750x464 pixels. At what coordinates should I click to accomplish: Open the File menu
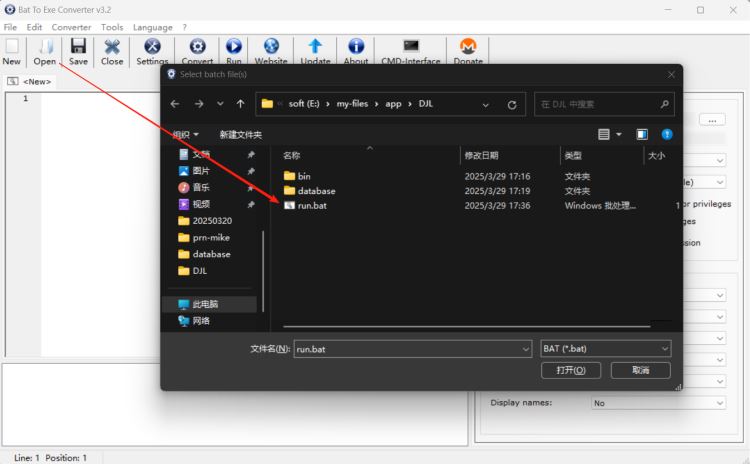[x=10, y=27]
